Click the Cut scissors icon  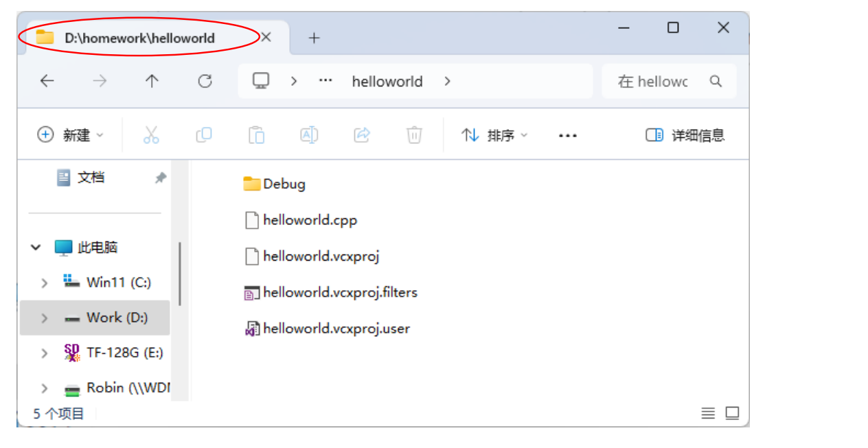[151, 135]
